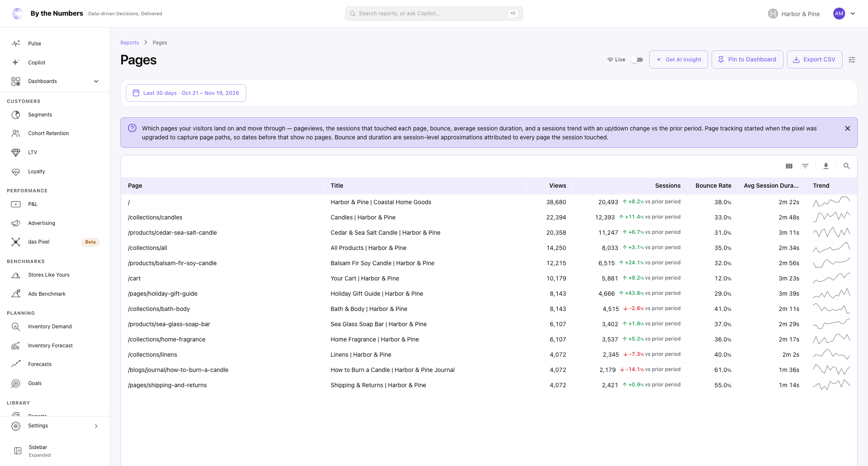The width and height of the screenshot is (868, 466).
Task: Toggle the Live switch
Action: 637,60
